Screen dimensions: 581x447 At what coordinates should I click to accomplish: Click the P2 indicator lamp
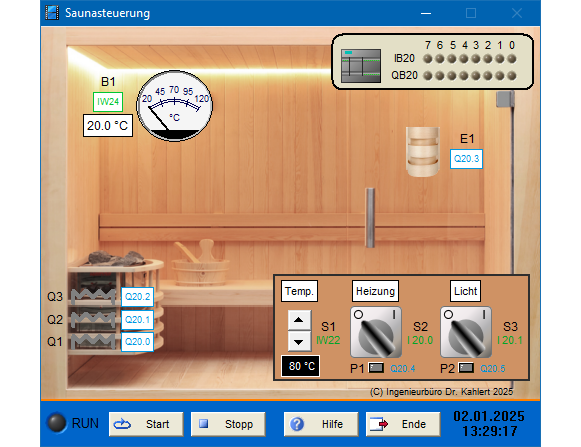[x=466, y=368]
